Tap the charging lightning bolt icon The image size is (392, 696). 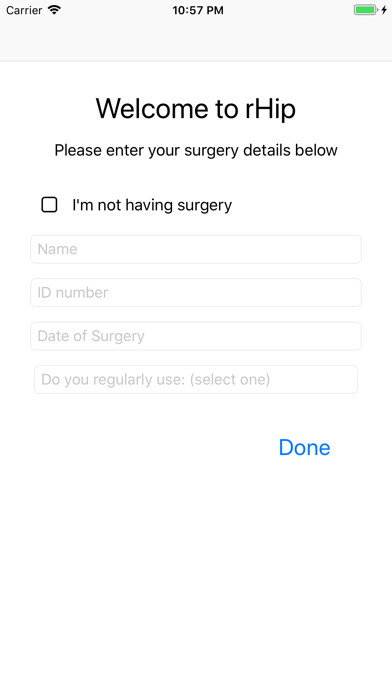pyautogui.click(x=384, y=10)
